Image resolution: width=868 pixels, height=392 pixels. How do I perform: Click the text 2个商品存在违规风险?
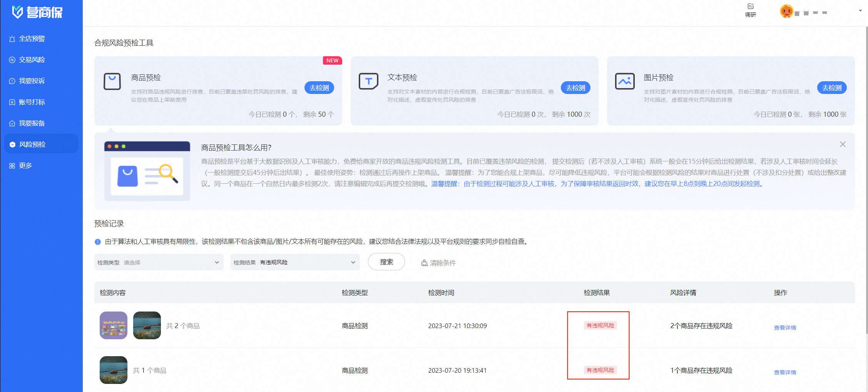click(701, 326)
